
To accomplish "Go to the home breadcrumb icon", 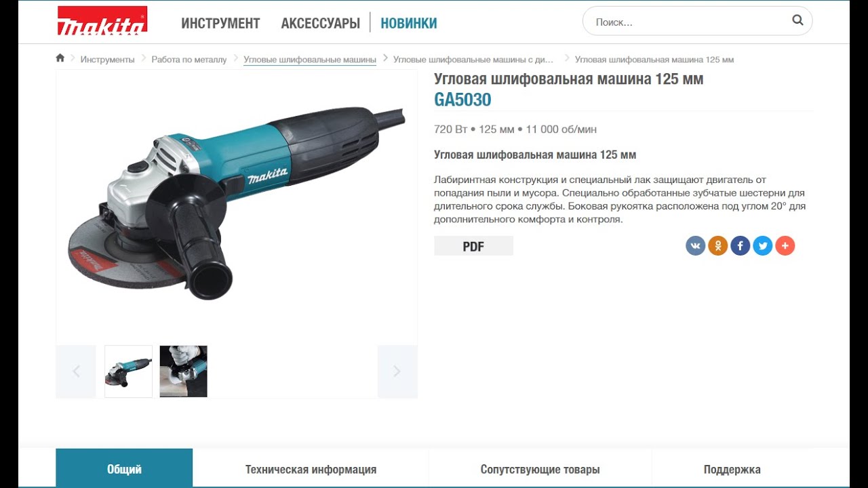I will [x=60, y=58].
